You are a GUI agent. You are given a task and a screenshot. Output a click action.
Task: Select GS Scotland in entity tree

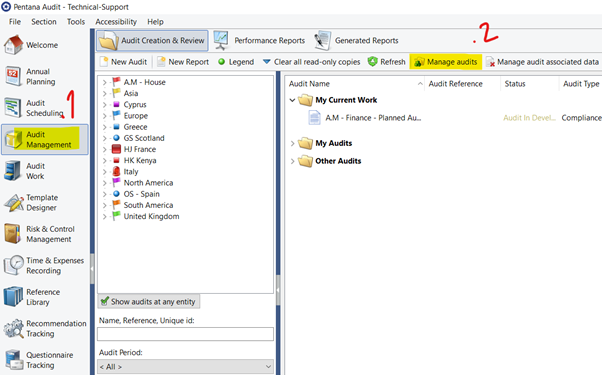[x=144, y=138]
